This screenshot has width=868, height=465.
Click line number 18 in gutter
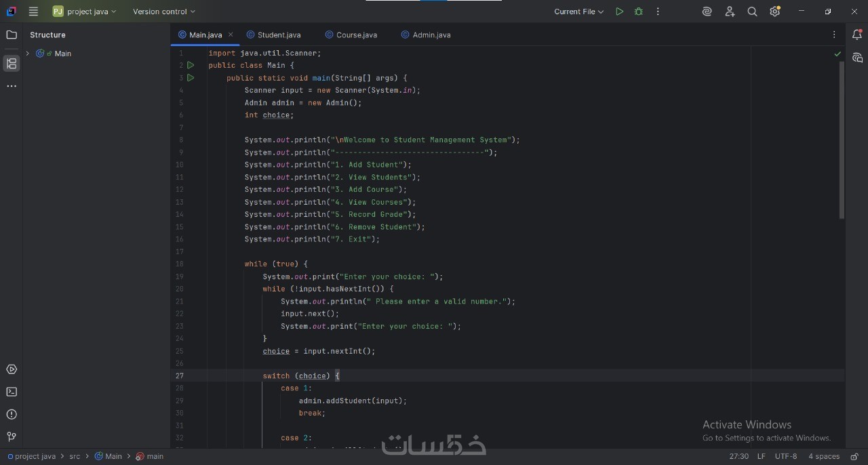pyautogui.click(x=179, y=264)
